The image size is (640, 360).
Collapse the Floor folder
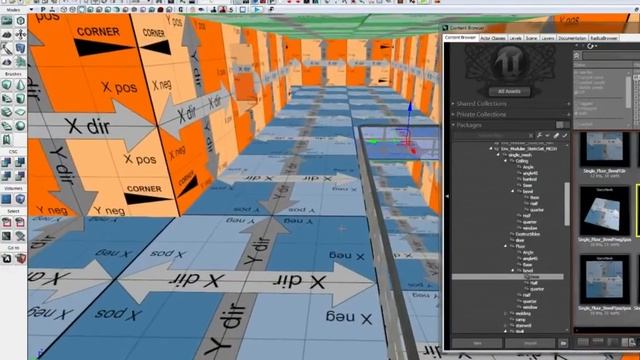[x=505, y=247]
